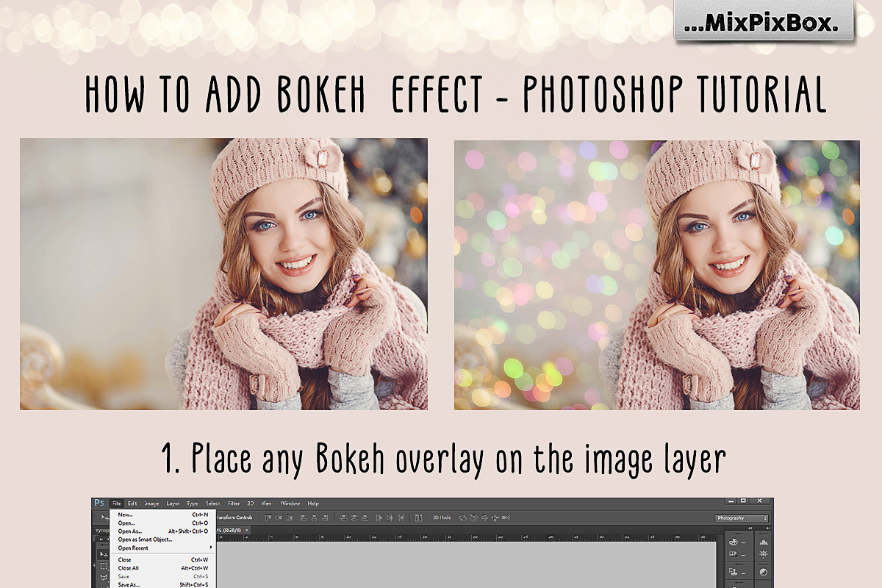Open the Adjustments circle panel icon
Viewport: 882px width, 588px height.
point(764,572)
